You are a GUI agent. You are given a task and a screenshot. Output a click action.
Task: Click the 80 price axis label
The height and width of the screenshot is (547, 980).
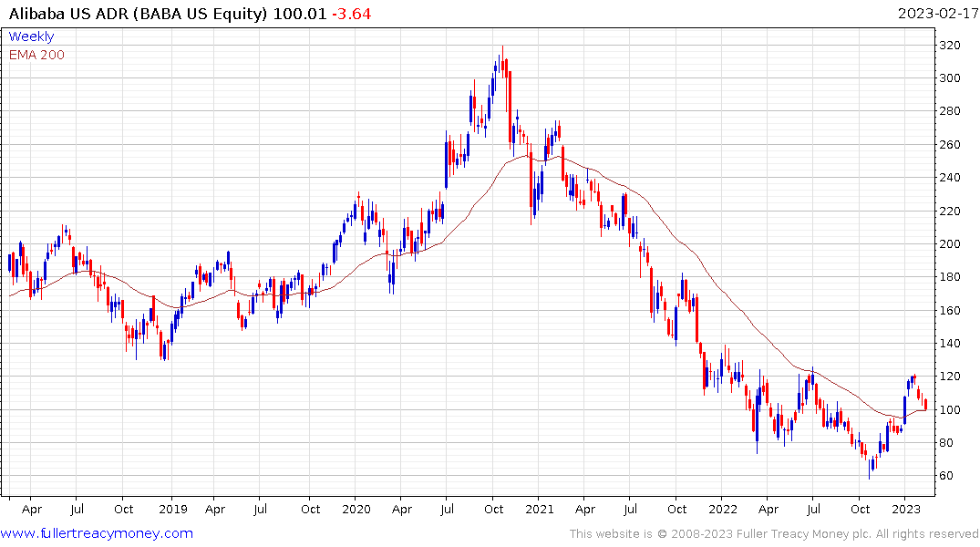[946, 442]
